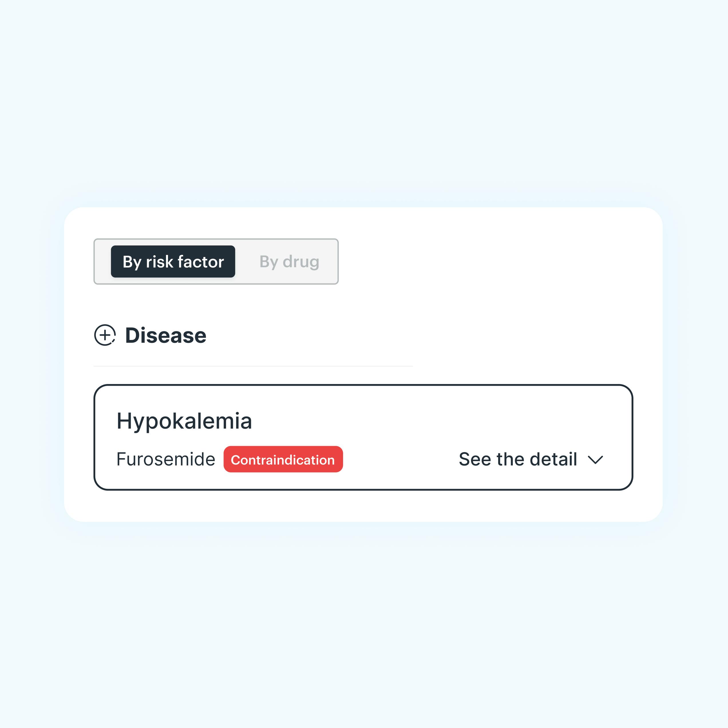
Task: Switch to the By drug view
Action: pos(289,262)
